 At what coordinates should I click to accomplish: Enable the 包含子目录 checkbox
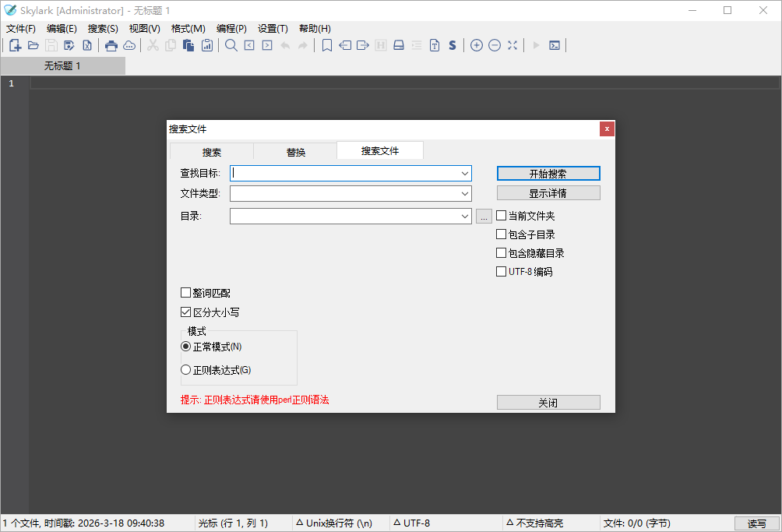pos(501,234)
